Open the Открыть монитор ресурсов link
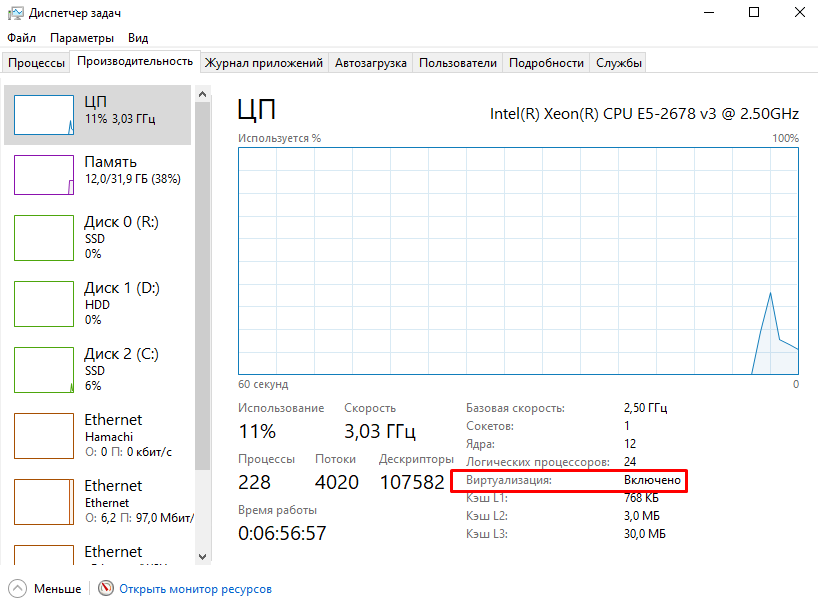 pos(196,589)
